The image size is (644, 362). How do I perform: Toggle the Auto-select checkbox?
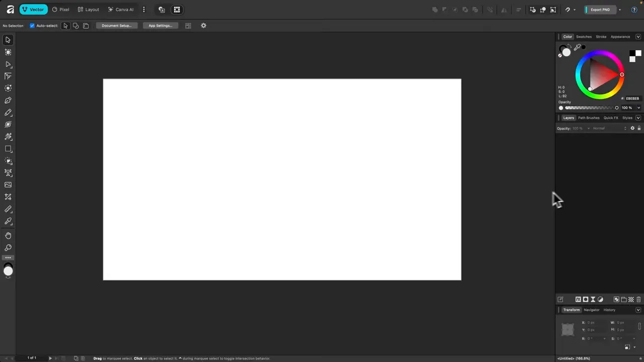tap(32, 26)
